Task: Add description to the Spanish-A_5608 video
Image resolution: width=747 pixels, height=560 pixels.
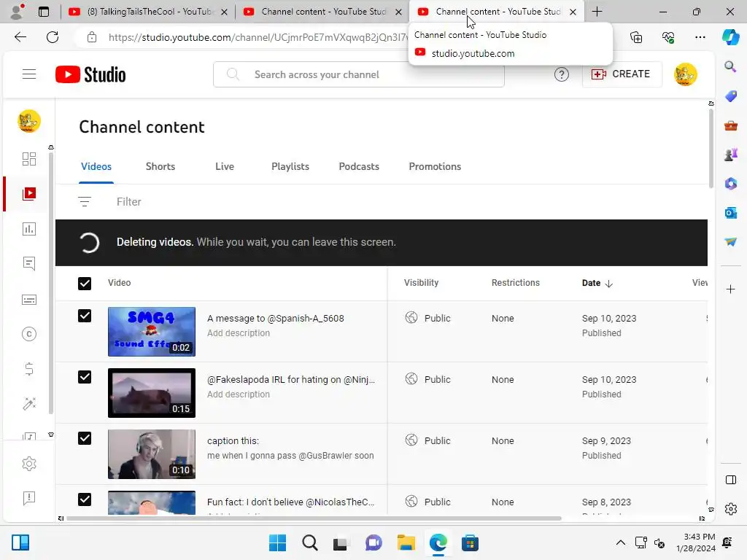Action: tap(239, 333)
